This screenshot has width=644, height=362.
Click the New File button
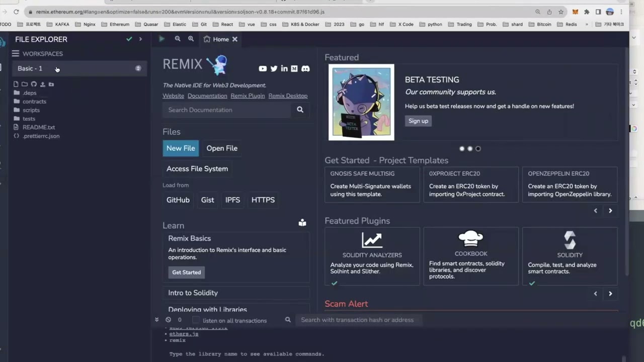point(181,148)
